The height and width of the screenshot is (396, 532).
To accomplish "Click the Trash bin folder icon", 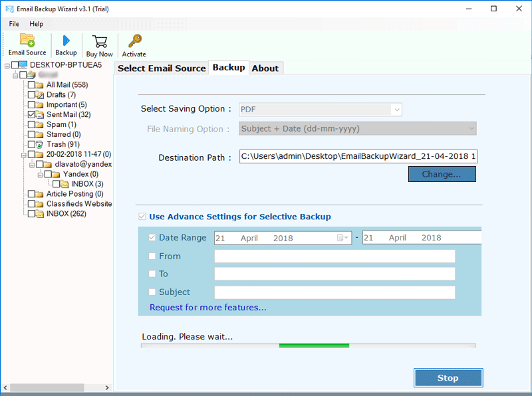I will [40, 144].
